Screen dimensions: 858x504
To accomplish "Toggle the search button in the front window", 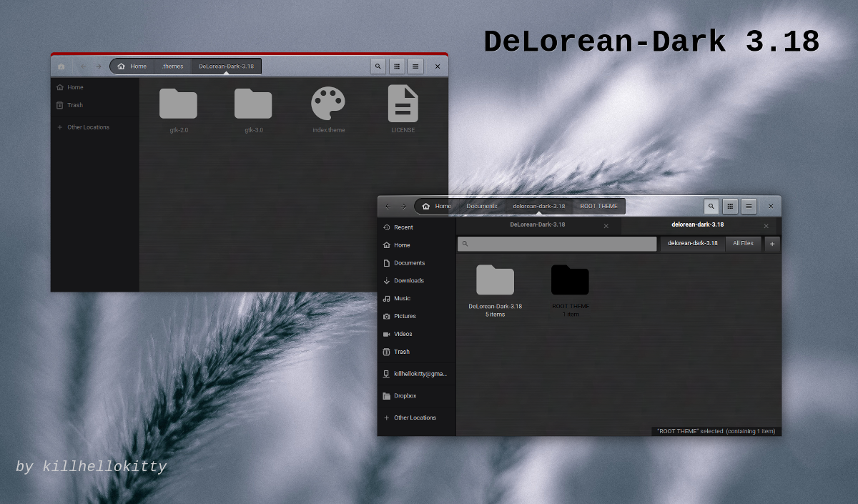I will coord(711,207).
